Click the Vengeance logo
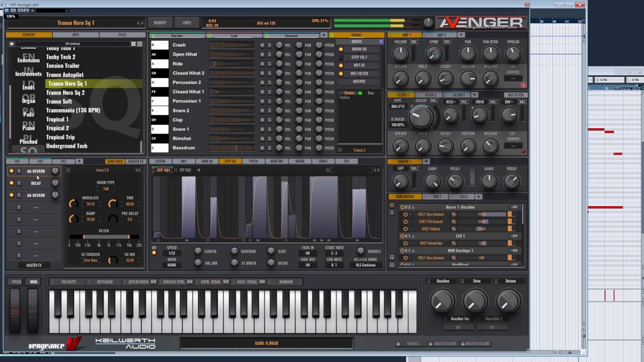This screenshot has width=644, height=362. point(55,344)
